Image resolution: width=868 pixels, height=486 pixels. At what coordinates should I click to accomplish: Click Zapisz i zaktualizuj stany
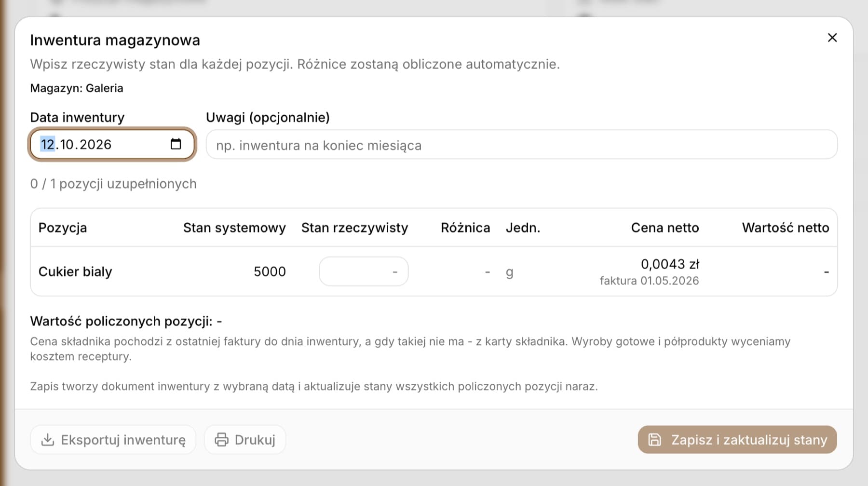(x=737, y=440)
